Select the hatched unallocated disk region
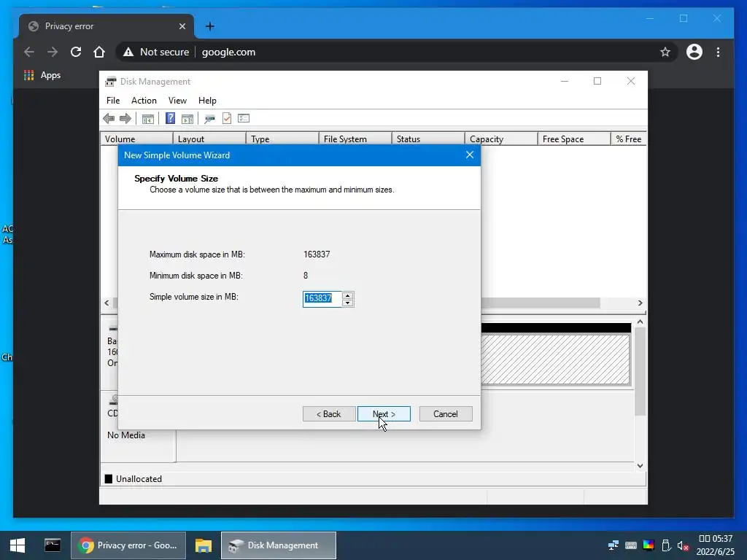 tap(555, 359)
